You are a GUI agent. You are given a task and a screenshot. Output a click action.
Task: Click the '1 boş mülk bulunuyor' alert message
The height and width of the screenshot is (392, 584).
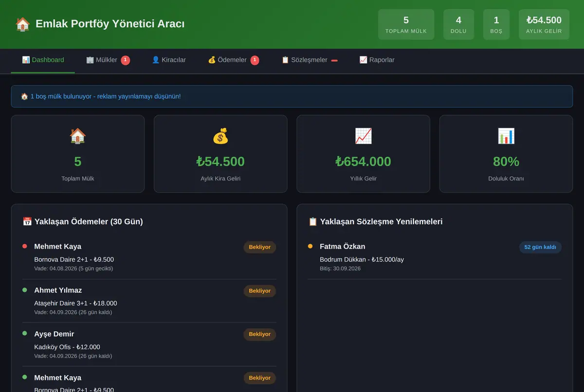point(292,96)
